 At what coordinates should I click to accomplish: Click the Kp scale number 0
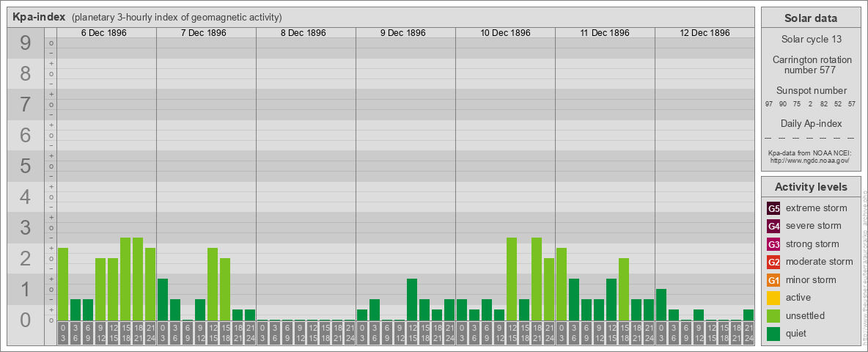[26, 320]
